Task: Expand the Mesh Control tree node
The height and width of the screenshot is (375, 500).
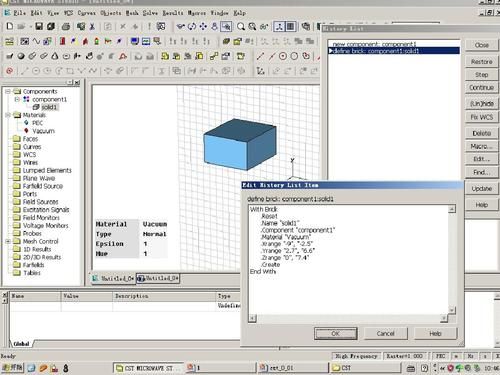Action: (x=8, y=241)
